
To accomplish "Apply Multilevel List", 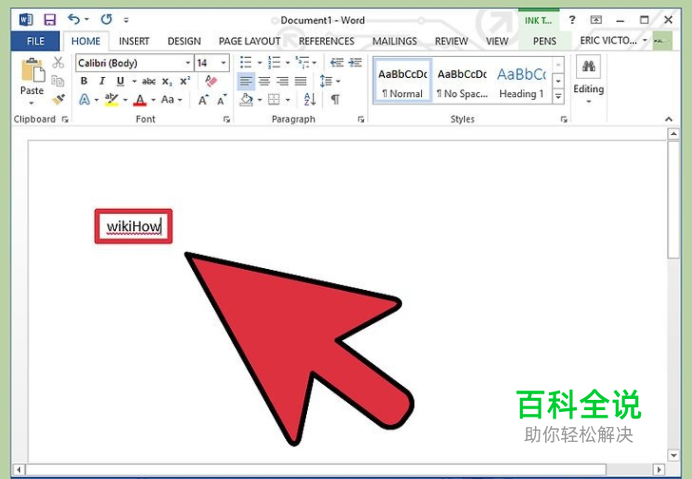I will click(x=303, y=63).
